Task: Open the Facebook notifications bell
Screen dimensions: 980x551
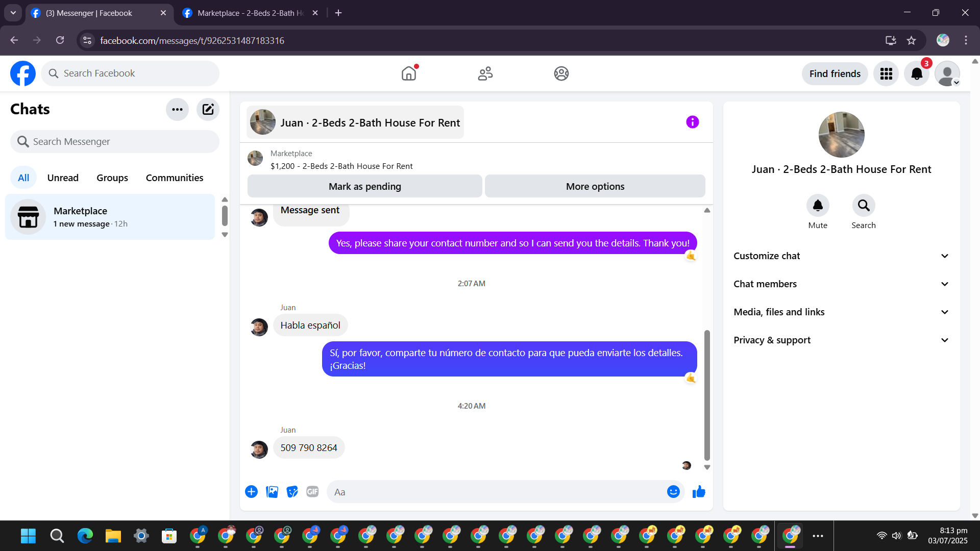Action: point(917,74)
